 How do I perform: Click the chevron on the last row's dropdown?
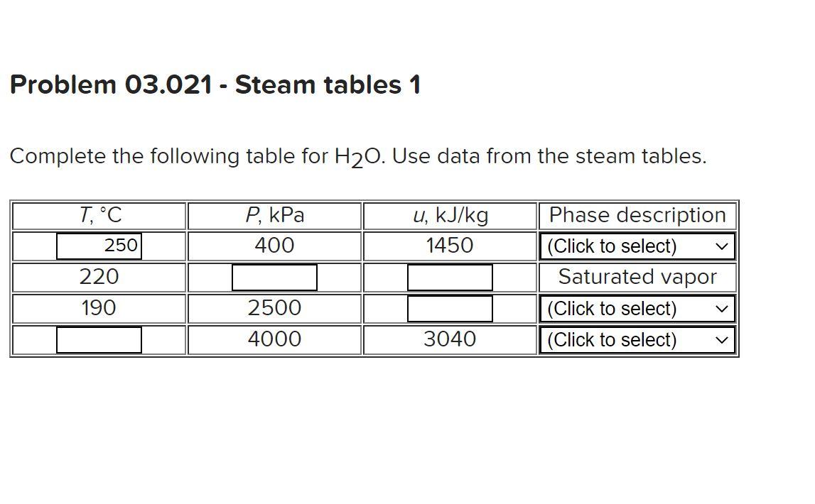723,339
